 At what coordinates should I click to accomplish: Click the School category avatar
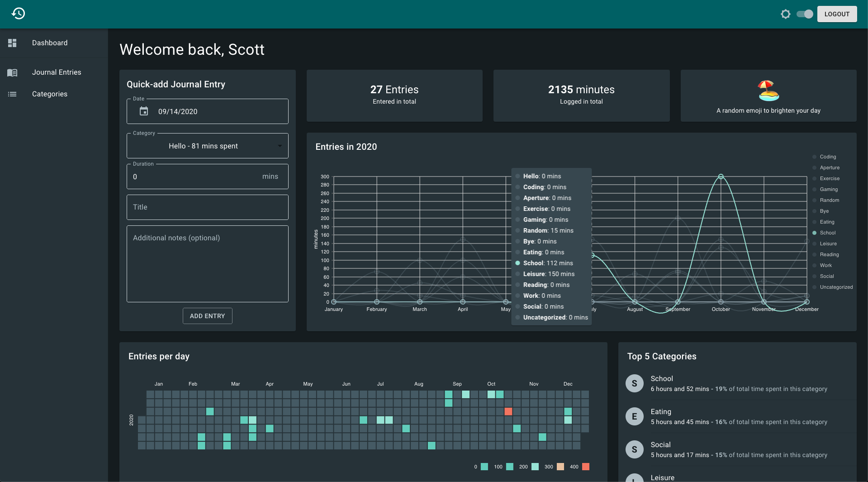click(634, 383)
